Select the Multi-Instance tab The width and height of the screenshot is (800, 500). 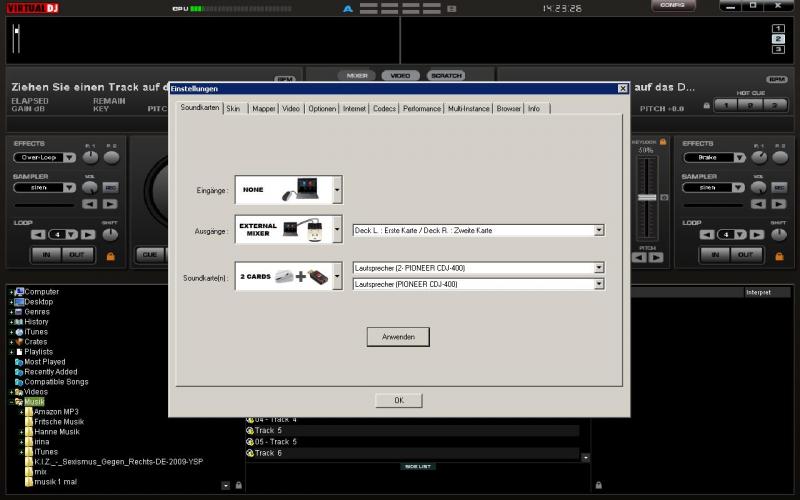(468, 109)
